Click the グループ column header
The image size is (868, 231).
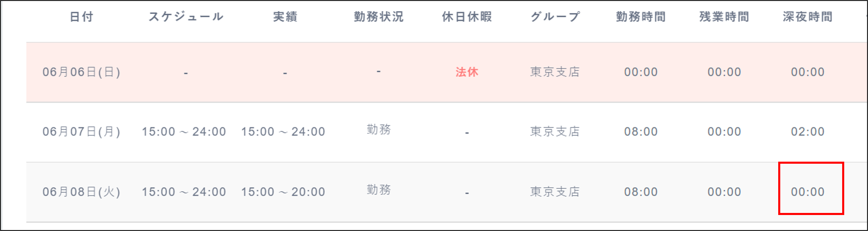pos(555,17)
